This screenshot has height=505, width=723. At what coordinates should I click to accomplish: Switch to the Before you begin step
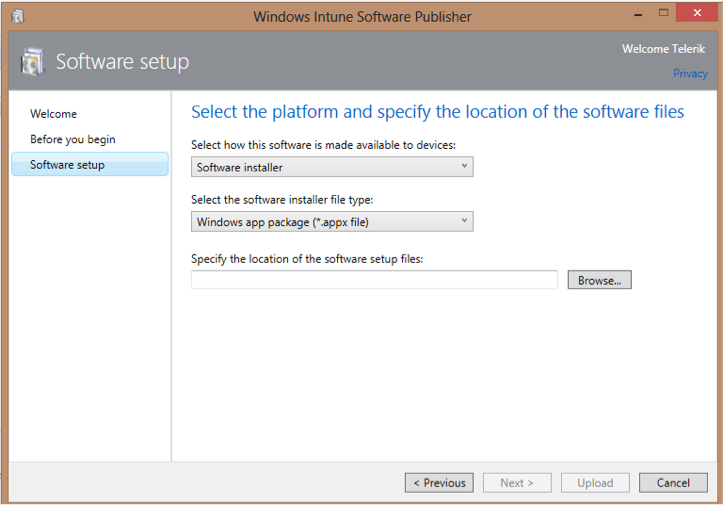coord(72,139)
